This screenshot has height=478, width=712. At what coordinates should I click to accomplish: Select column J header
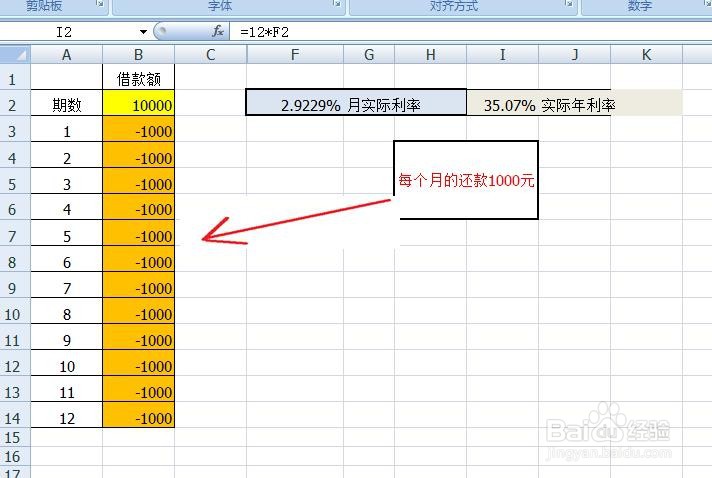575,55
